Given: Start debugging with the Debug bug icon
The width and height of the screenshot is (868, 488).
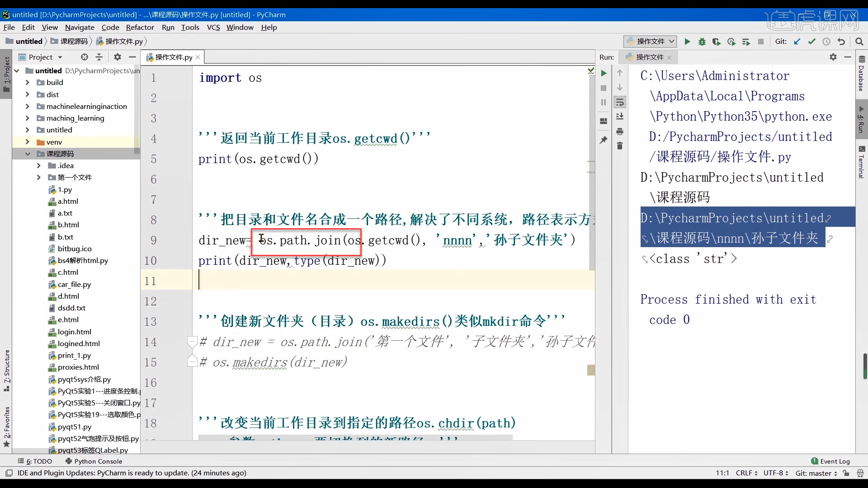Looking at the screenshot, I should point(702,42).
